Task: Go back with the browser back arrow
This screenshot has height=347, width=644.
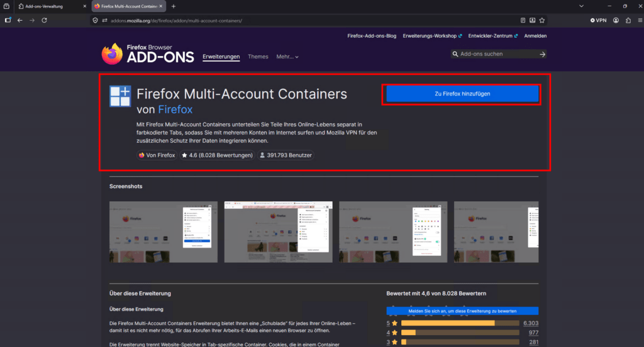Action: [19, 20]
